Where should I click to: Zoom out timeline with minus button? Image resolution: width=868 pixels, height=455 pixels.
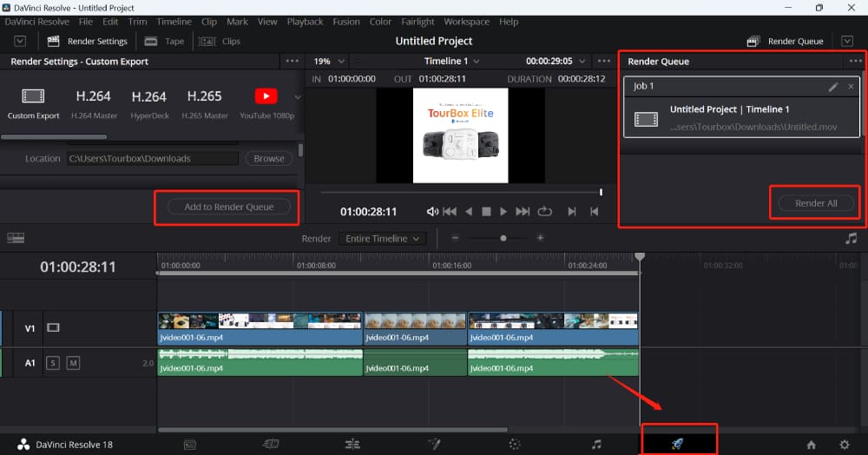455,238
